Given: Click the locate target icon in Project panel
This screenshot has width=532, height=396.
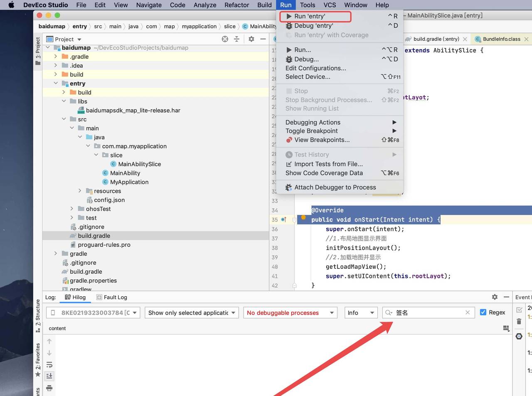Looking at the screenshot, I should point(225,39).
